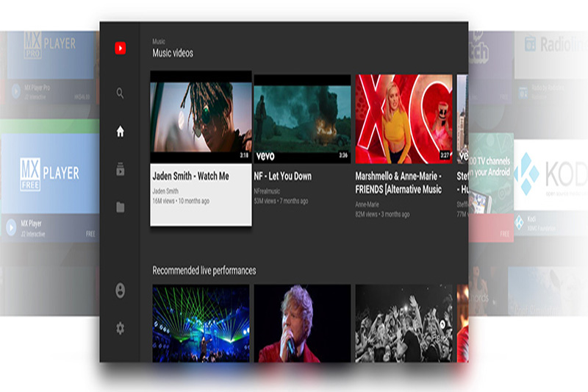Click the MX Player FREE app tile
The image size is (588, 392).
50,174
